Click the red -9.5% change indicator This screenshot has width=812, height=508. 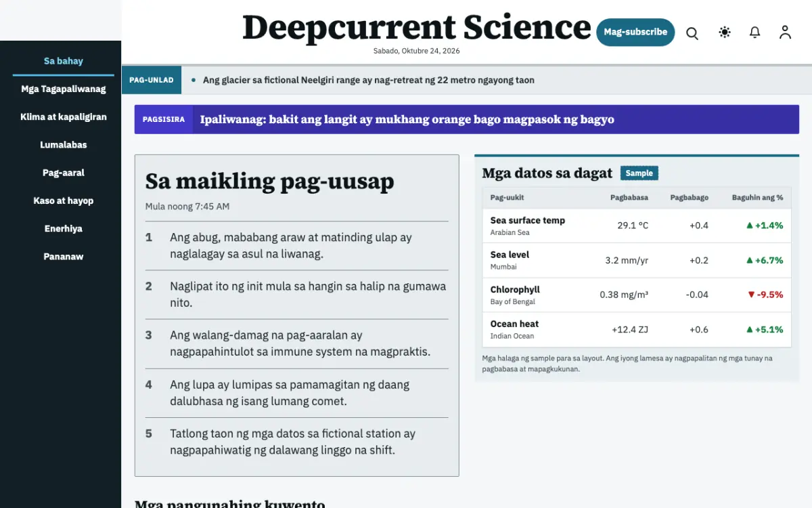click(x=765, y=295)
